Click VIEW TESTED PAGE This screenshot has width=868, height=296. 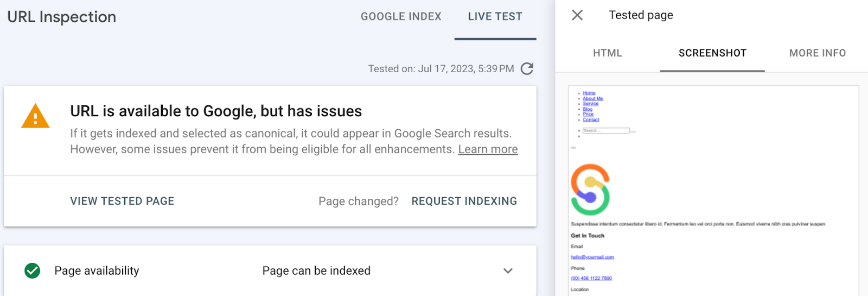point(122,201)
